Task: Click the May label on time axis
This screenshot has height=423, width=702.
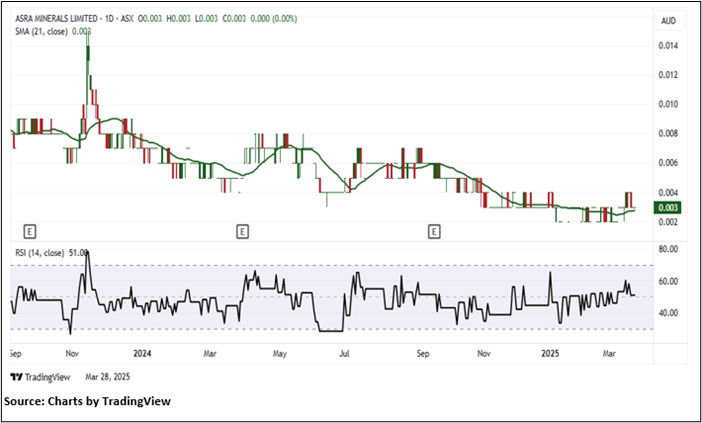Action: coord(279,354)
